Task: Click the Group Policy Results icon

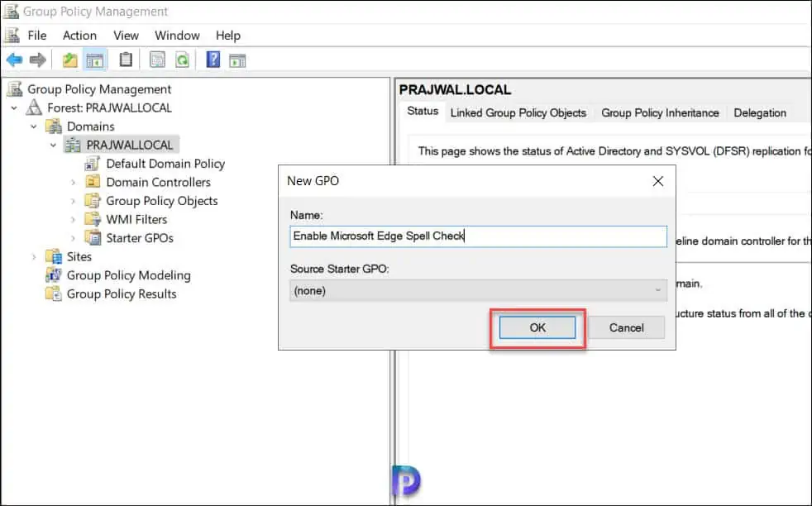Action: pos(54,294)
